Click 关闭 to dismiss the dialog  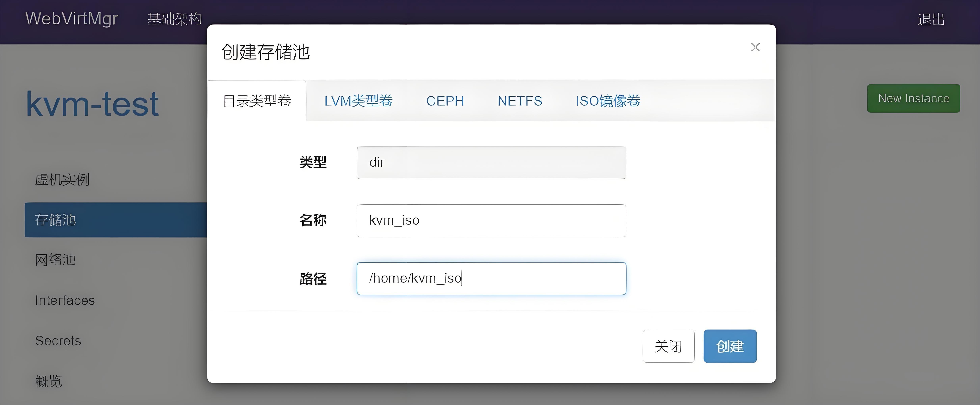click(668, 346)
